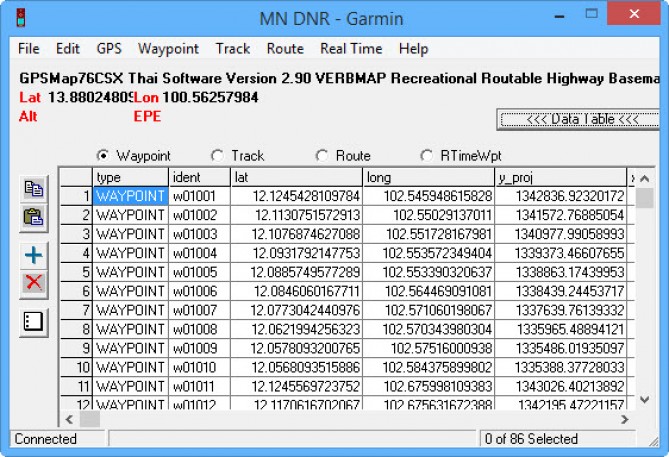Click the 'long' column header
669x457 pixels.
[x=428, y=178]
